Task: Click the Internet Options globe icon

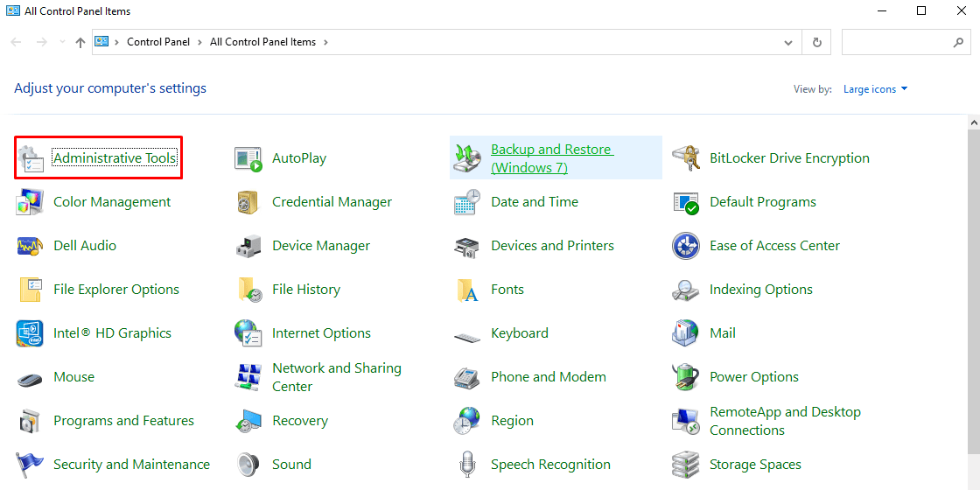Action: point(248,333)
